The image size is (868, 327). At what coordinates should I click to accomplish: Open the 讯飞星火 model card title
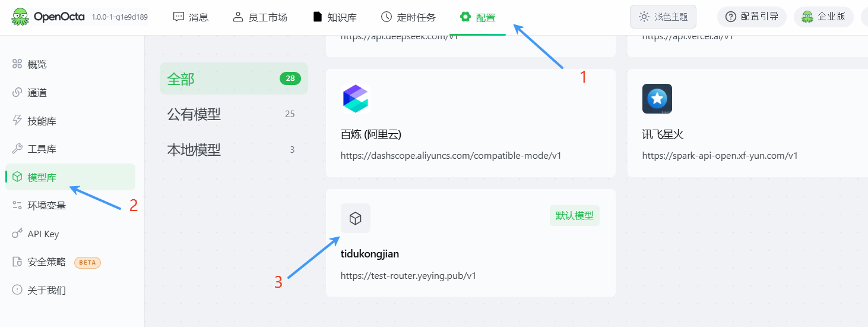[x=663, y=134]
